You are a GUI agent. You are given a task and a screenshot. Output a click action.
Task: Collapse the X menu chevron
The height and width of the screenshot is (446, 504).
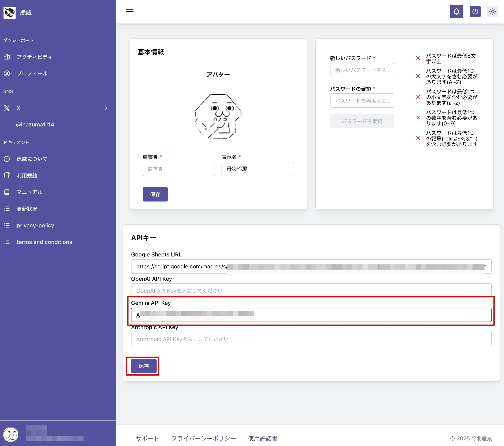point(106,108)
